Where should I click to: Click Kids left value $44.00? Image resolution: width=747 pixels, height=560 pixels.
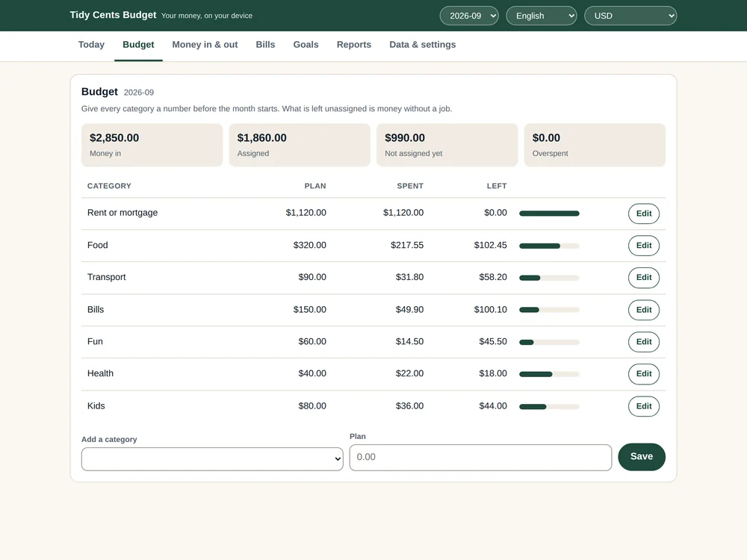click(492, 405)
